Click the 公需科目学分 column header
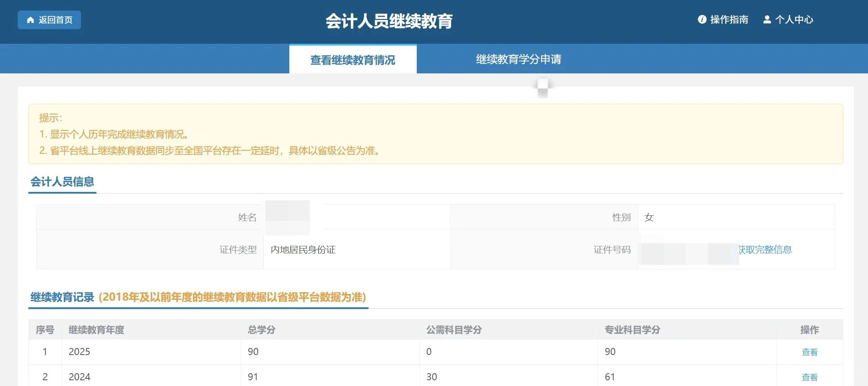This screenshot has height=386, width=868. (454, 330)
